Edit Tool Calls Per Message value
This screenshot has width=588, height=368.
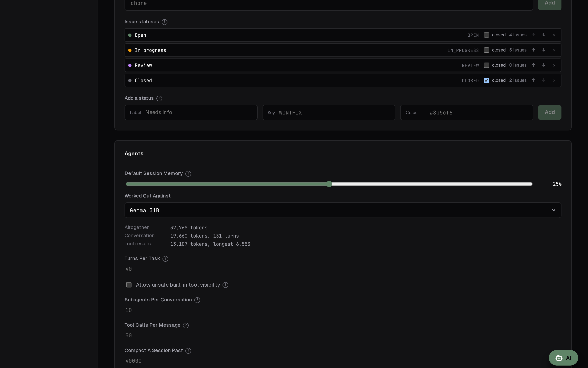pyautogui.click(x=129, y=336)
